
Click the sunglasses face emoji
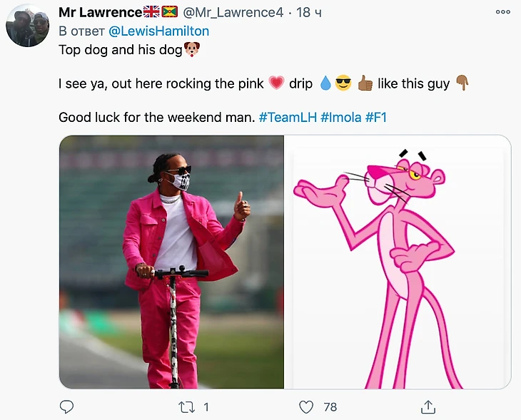[343, 83]
